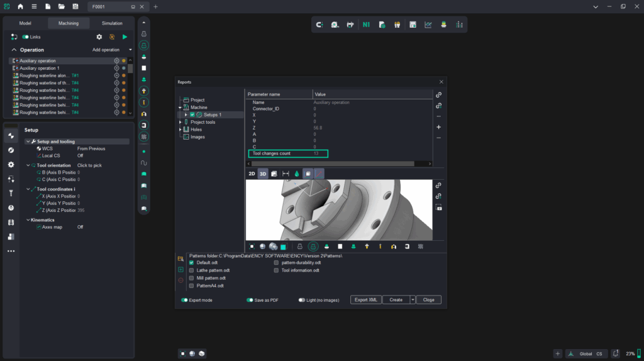
Task: Add a new document tab with plus
Action: pyautogui.click(x=155, y=6)
